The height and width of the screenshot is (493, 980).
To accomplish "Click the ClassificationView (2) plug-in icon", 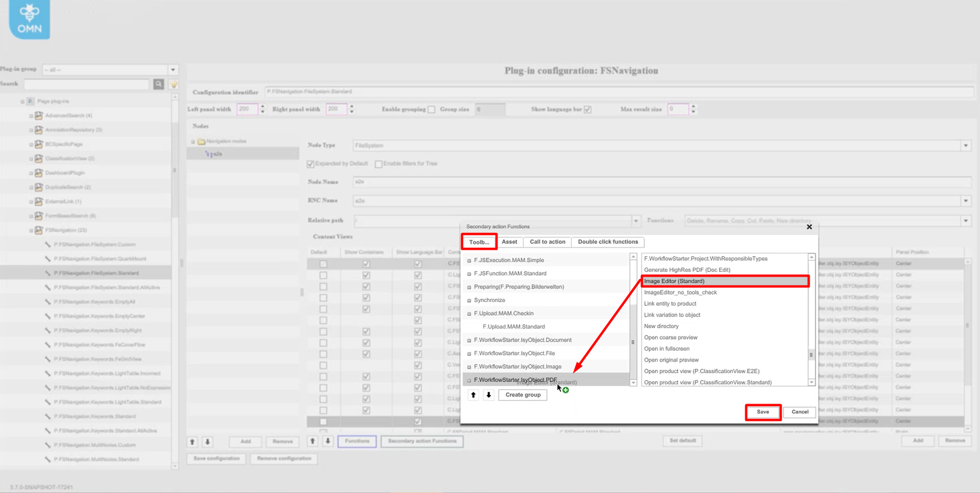I will point(39,159).
